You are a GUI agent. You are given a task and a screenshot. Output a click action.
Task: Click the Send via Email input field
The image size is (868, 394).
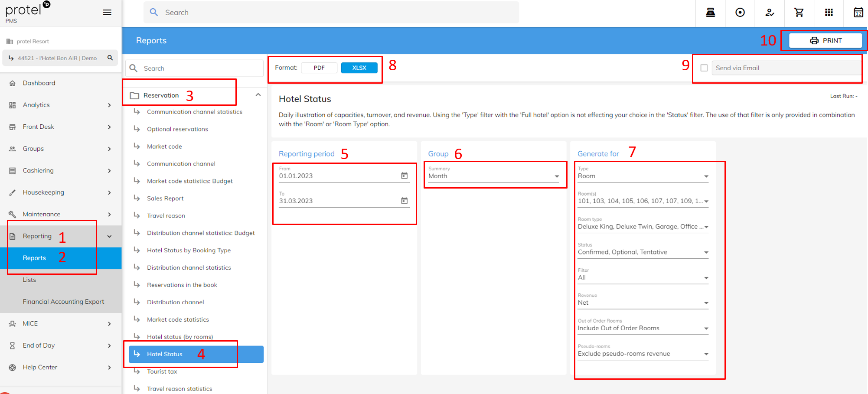pyautogui.click(x=785, y=68)
